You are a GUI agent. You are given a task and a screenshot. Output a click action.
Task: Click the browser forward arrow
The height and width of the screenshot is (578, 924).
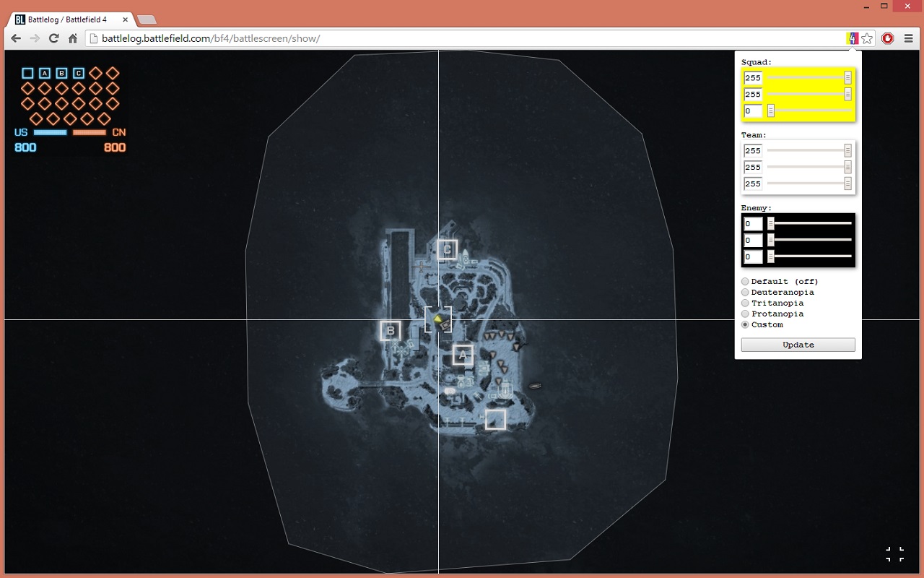[x=35, y=38]
